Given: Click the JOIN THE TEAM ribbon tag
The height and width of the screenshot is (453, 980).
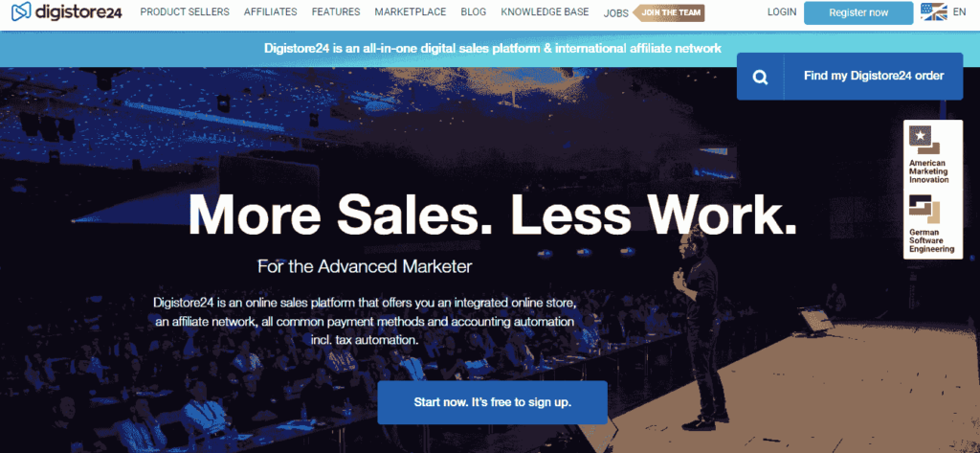Looking at the screenshot, I should (669, 12).
